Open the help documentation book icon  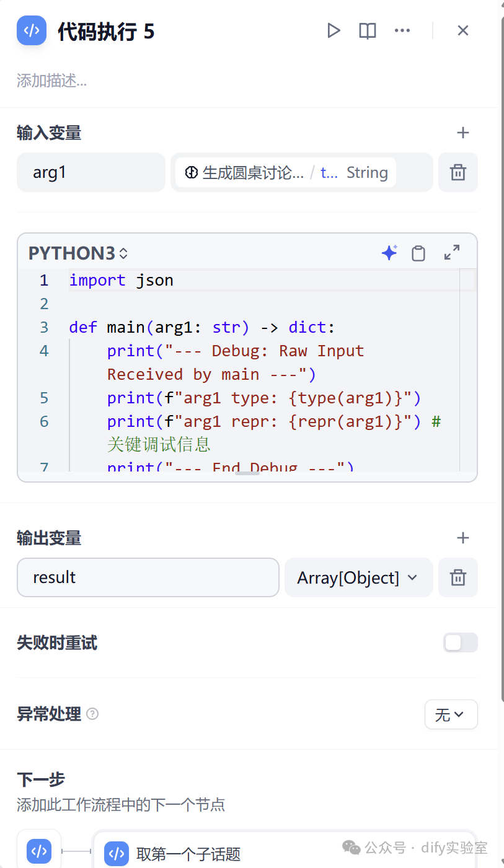(368, 30)
